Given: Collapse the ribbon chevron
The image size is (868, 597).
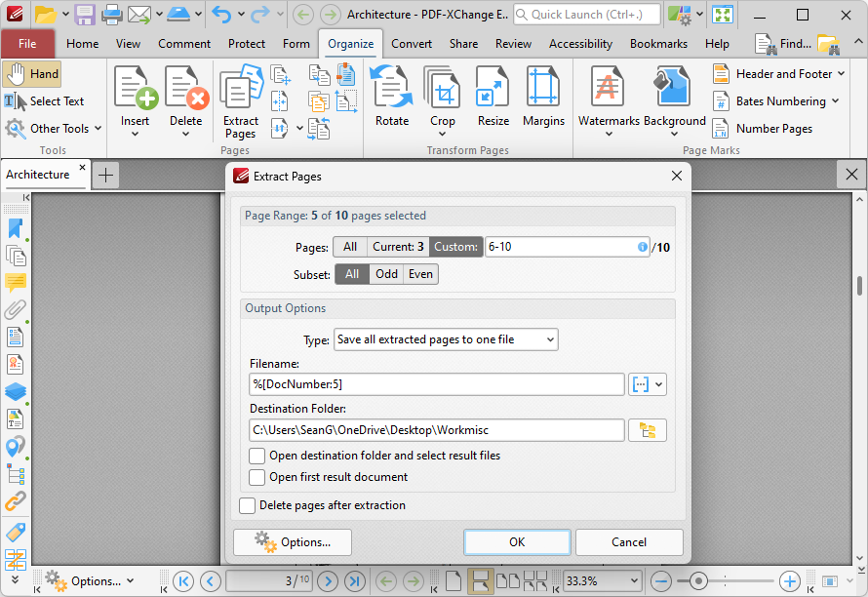Looking at the screenshot, I should (x=857, y=42).
